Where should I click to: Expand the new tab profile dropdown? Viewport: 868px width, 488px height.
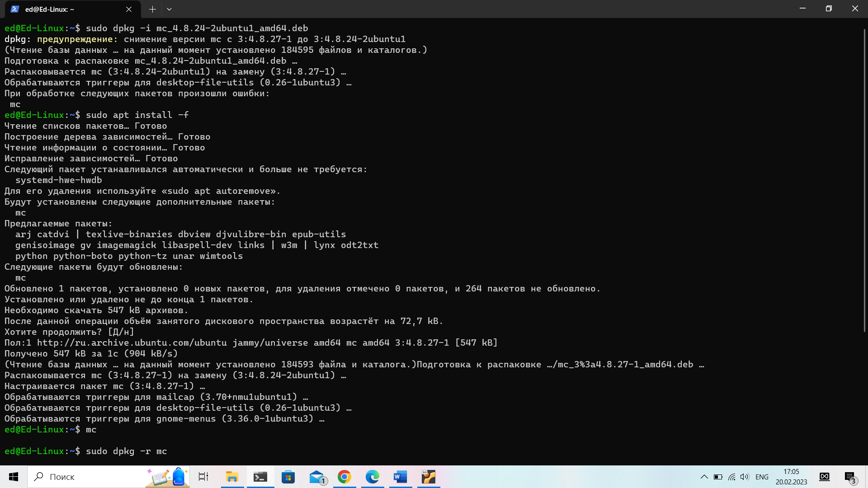point(169,9)
